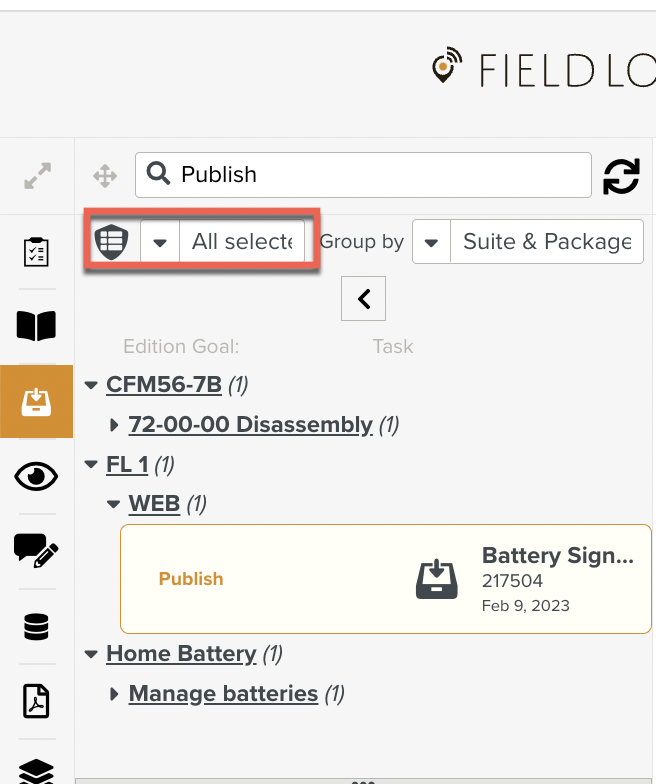Open the book icon in sidebar

pos(37,326)
